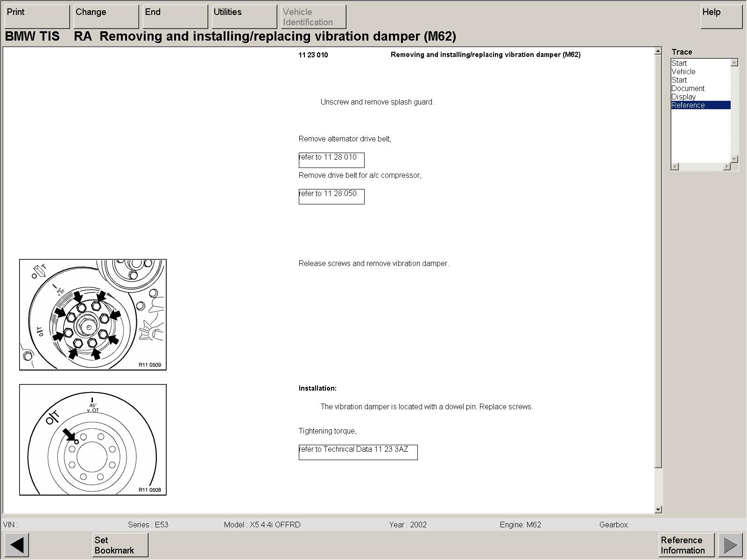Open Help
747x560 pixels.
[721, 17]
